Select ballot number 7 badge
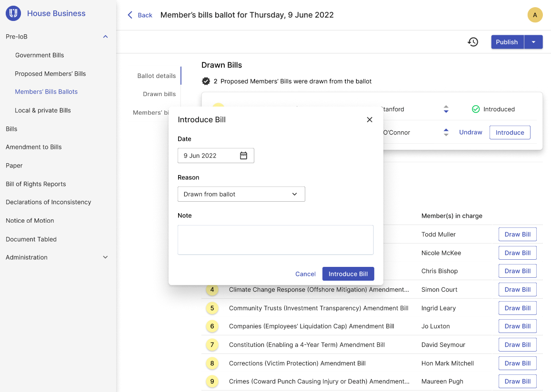The image size is (551, 392). pyautogui.click(x=212, y=344)
